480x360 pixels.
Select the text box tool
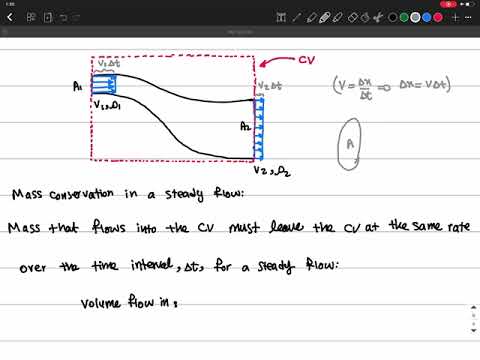point(281,17)
